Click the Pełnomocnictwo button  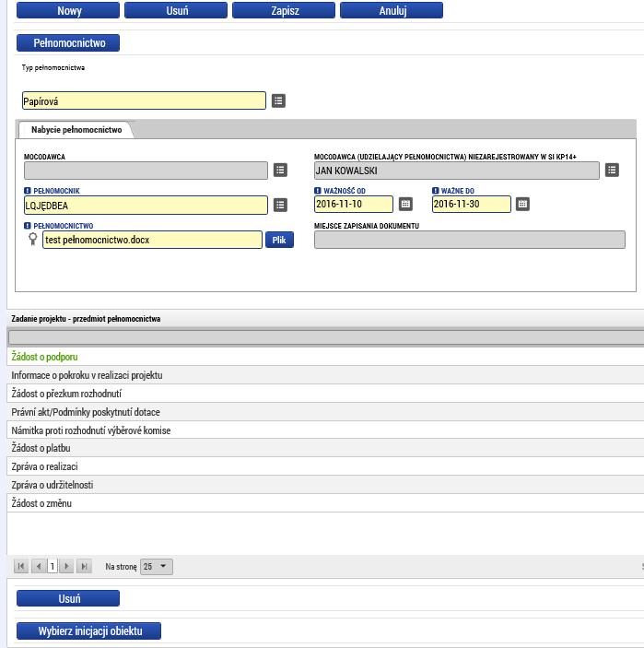[68, 43]
